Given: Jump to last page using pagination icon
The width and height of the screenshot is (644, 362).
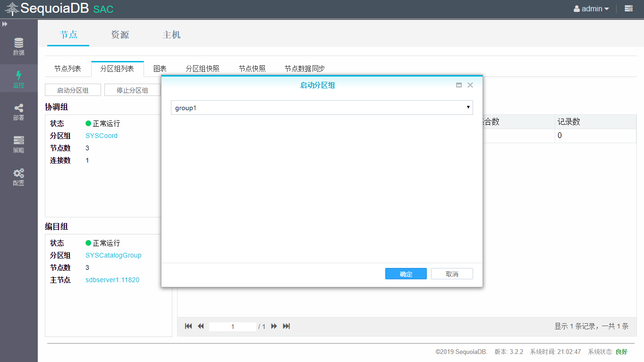Looking at the screenshot, I should click(286, 326).
